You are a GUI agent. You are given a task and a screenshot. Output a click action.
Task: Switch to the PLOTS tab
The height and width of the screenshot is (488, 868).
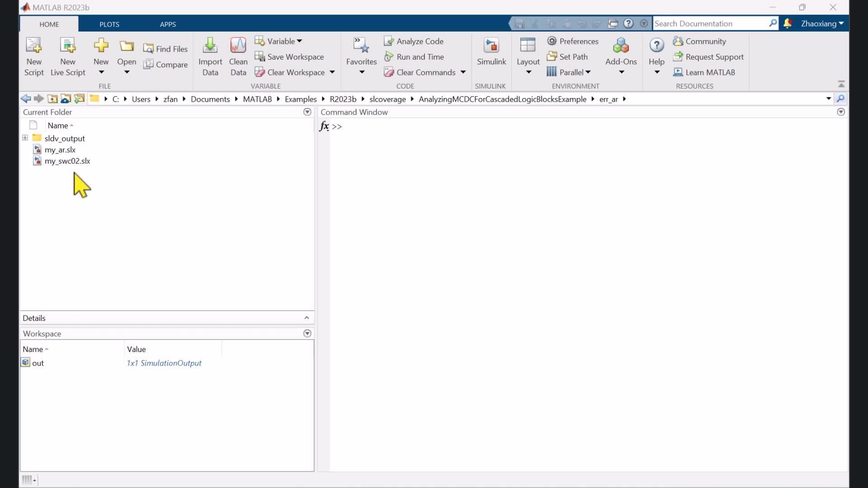[109, 24]
